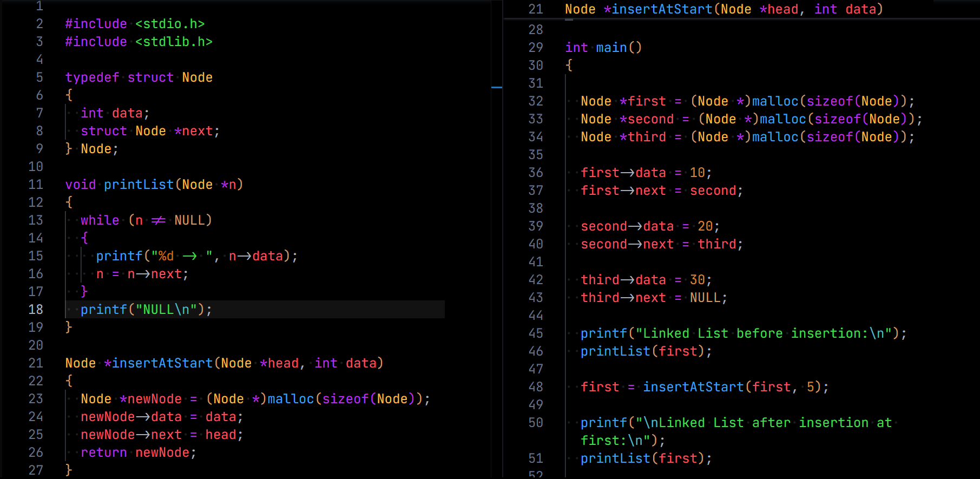This screenshot has height=479, width=980.
Task: Click the printList function name on line 11
Action: coord(139,185)
